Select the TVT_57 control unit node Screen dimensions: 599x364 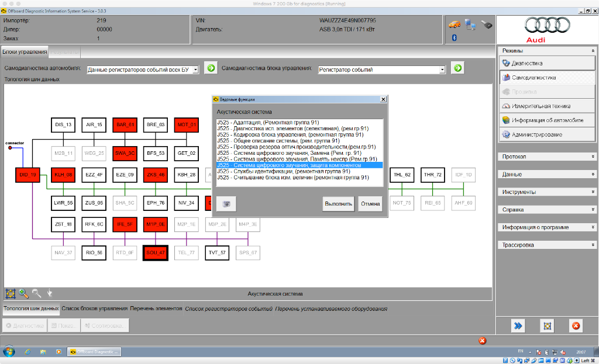pyautogui.click(x=217, y=253)
